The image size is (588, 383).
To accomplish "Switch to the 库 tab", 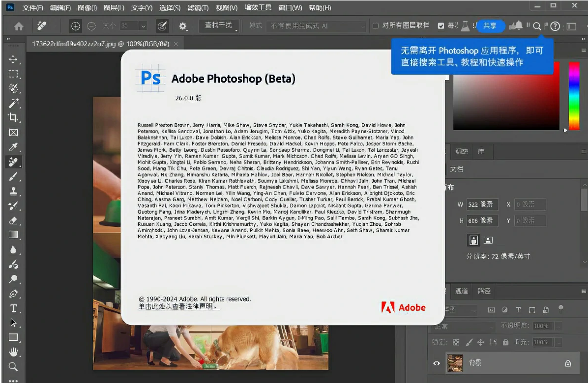I will [481, 151].
